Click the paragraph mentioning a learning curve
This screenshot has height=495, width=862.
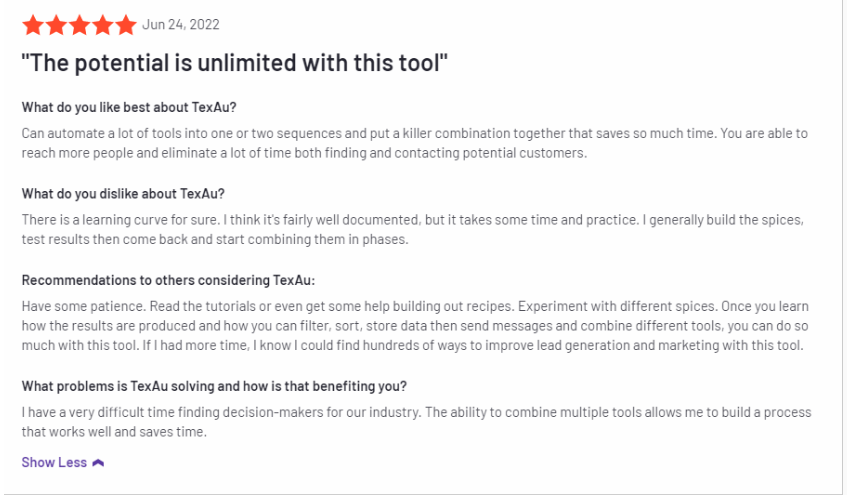pos(413,229)
